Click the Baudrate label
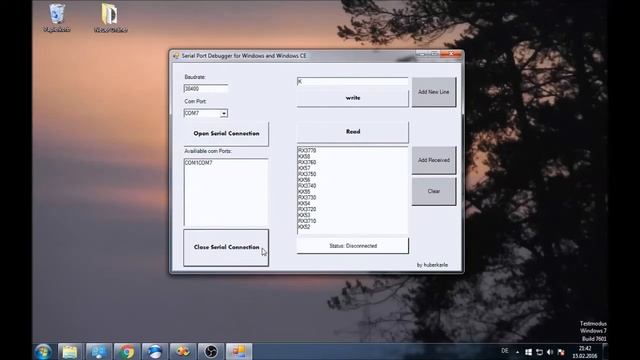This screenshot has height=360, width=640. coord(195,77)
